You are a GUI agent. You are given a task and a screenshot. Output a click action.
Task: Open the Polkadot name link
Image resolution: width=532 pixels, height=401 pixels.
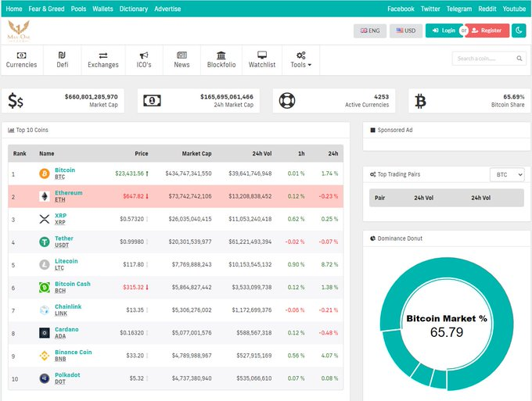coord(67,374)
